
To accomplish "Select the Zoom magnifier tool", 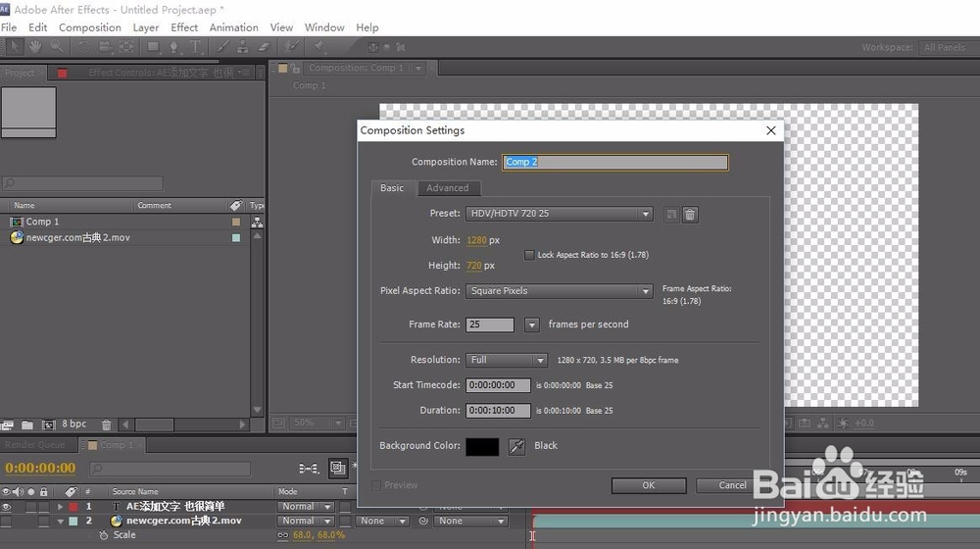I will tap(56, 46).
